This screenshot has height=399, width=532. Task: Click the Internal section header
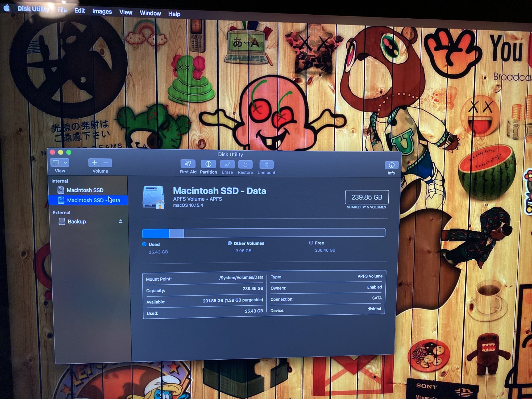(x=60, y=181)
